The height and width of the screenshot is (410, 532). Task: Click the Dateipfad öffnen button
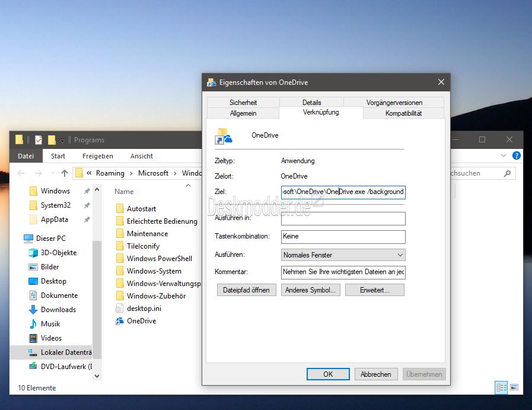click(x=246, y=290)
